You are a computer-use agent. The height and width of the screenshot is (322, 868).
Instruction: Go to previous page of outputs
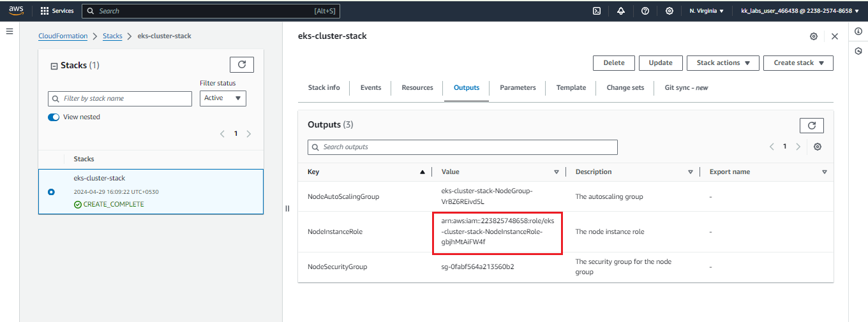772,147
